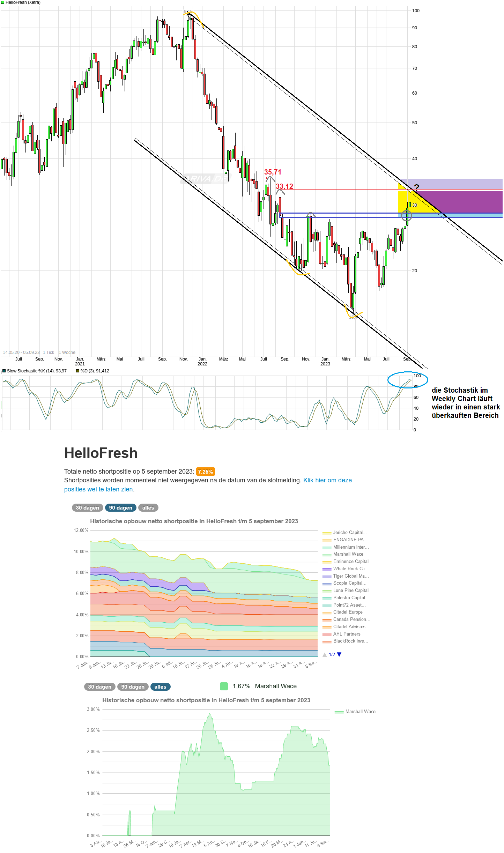Toggle the ENGADINE PA legend entry

[x=345, y=540]
